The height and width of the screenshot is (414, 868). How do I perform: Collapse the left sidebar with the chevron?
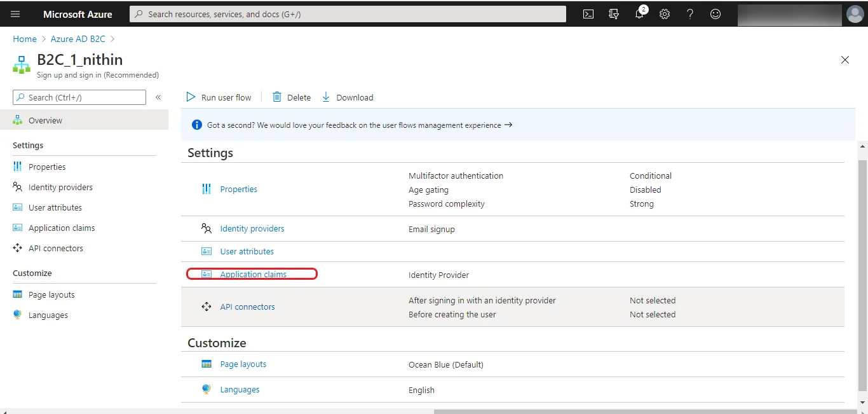(x=158, y=97)
